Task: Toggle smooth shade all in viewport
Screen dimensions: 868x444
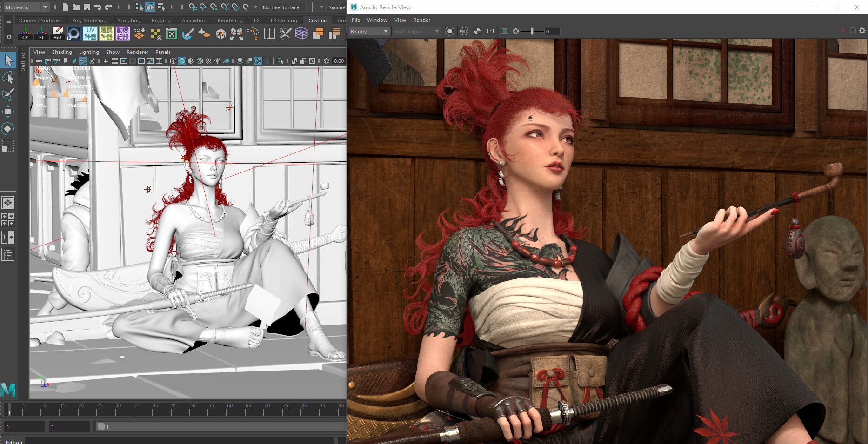Action: pos(182,61)
